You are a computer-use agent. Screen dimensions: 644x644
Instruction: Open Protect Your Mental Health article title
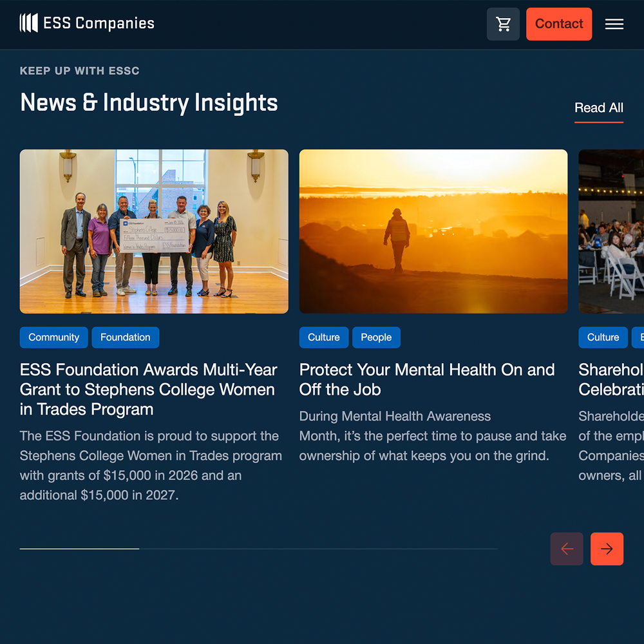tap(427, 379)
